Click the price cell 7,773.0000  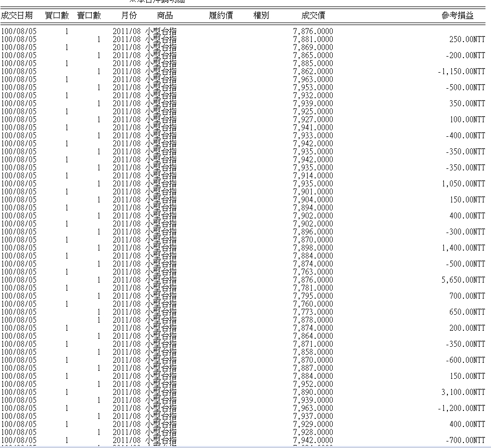click(313, 312)
